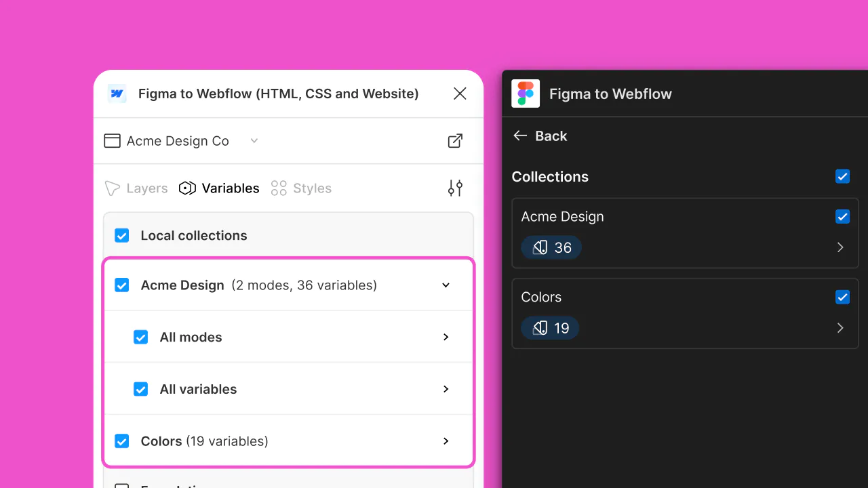The width and height of the screenshot is (868, 488).
Task: Click the 36 variables badge
Action: [x=551, y=247]
